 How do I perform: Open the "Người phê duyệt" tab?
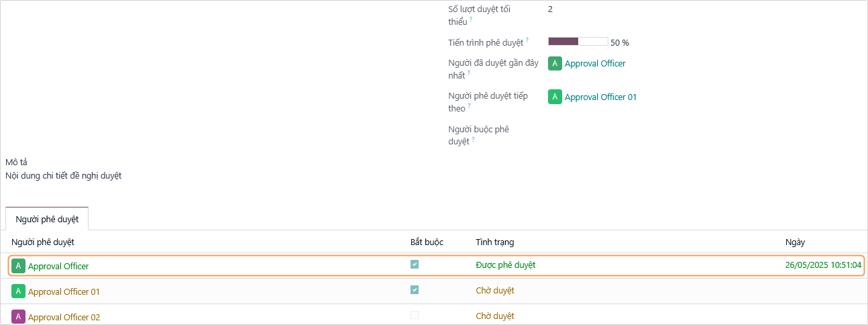click(x=47, y=220)
